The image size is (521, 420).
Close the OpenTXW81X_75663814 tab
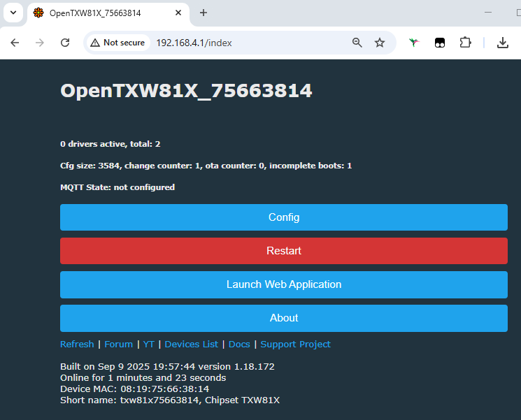[178, 13]
